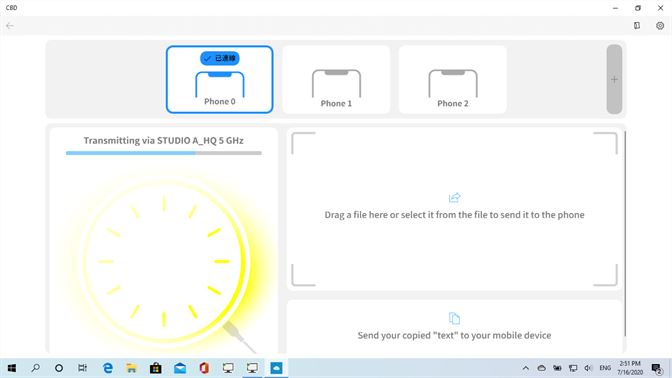Click 'Send your copied text' to mobile device
The image size is (672, 378).
pyautogui.click(x=454, y=336)
